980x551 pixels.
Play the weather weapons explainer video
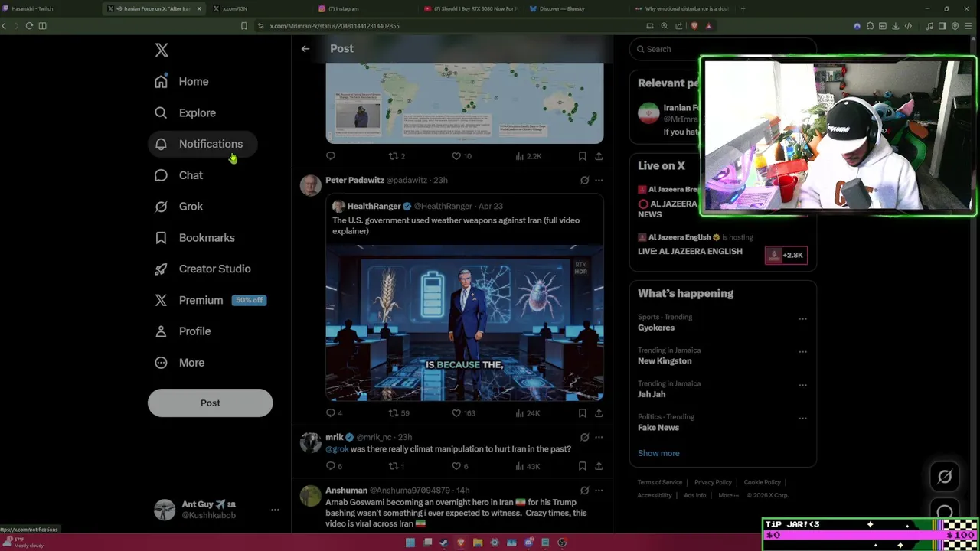465,322
